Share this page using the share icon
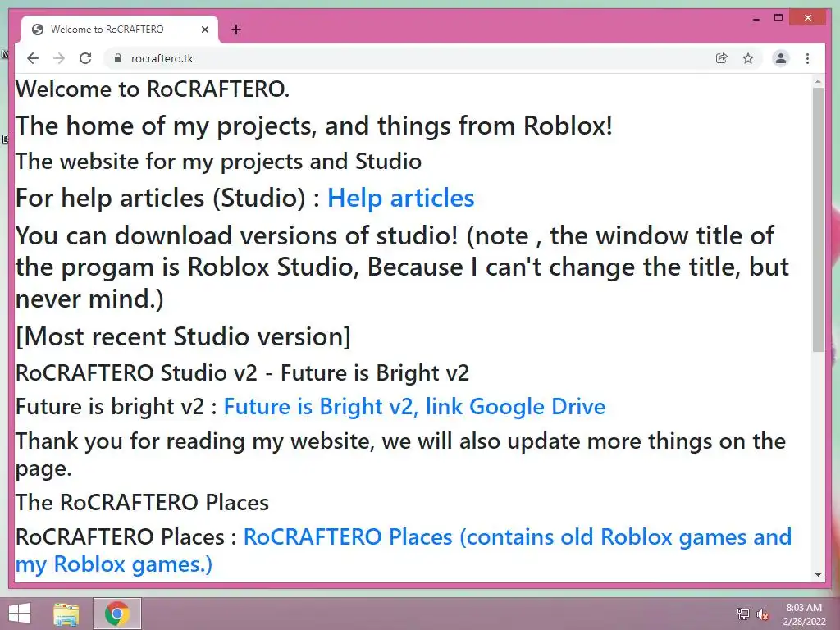Viewport: 840px width, 630px height. click(722, 58)
